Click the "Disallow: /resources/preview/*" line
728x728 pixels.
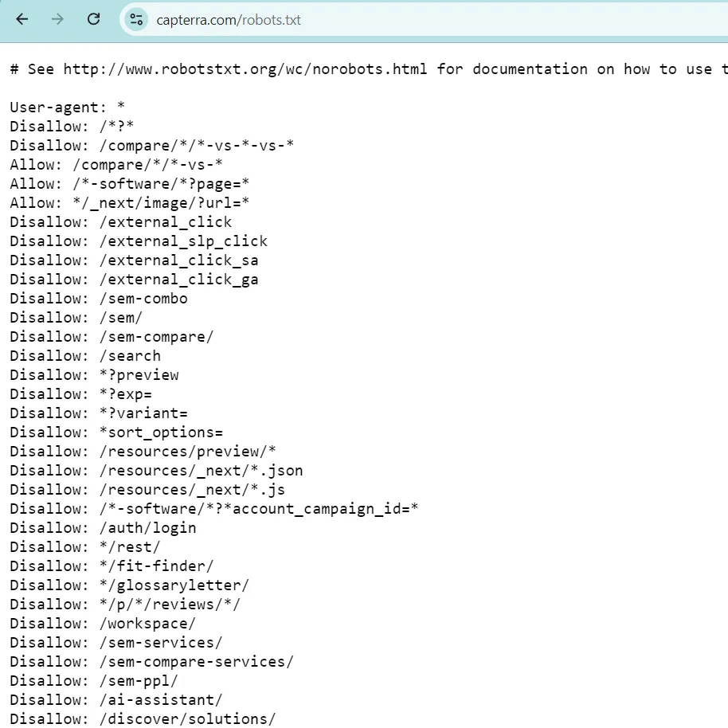[x=143, y=451]
